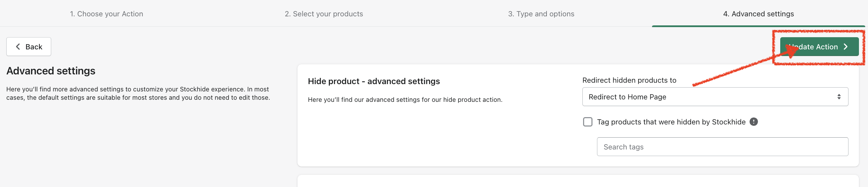
Task: Click the 'Hide product - advanced settings' heading
Action: coord(374,81)
